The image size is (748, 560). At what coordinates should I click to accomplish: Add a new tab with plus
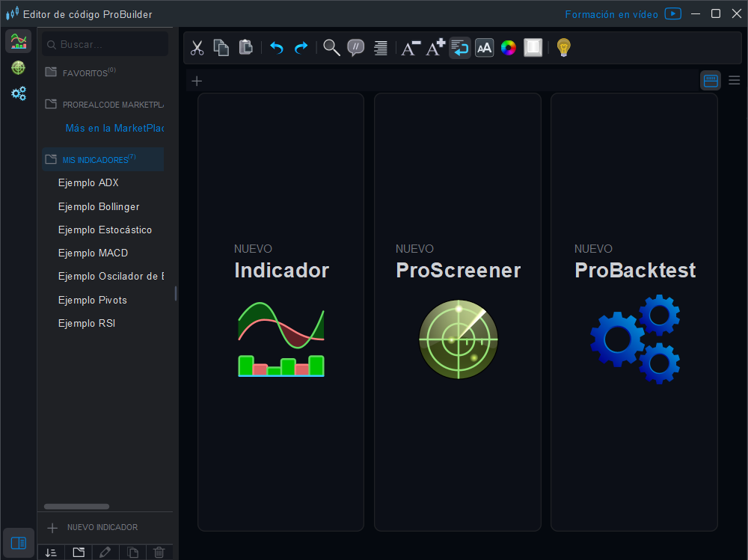197,81
